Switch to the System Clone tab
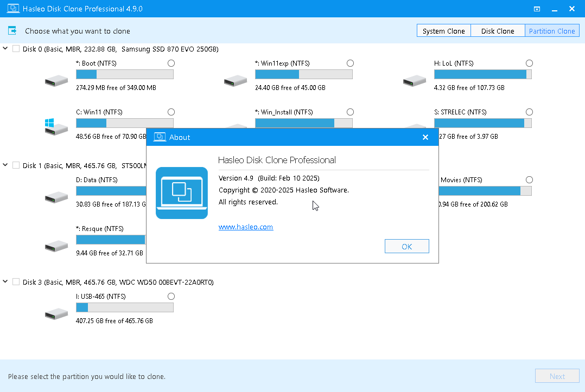585x392 pixels. tap(443, 31)
